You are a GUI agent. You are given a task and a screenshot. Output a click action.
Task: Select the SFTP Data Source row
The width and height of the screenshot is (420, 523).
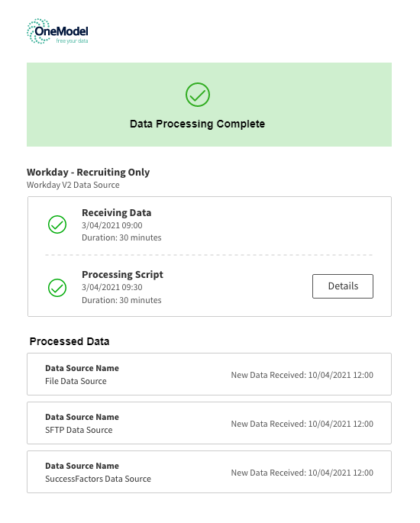(x=209, y=423)
